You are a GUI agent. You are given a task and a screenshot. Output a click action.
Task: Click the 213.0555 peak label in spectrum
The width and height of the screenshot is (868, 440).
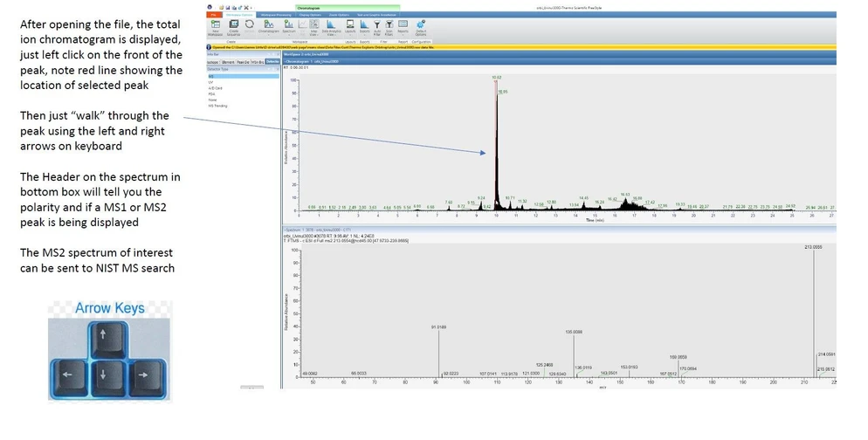pos(813,247)
